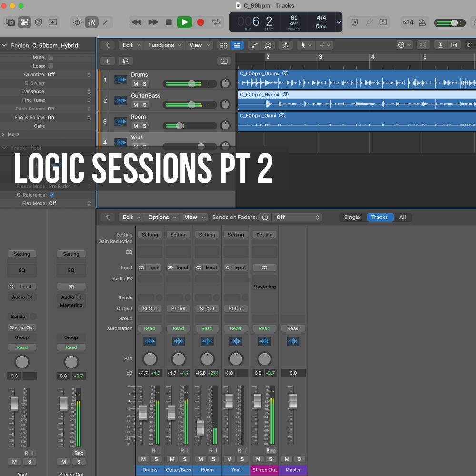Open Smart Controls dial icon

78,22
